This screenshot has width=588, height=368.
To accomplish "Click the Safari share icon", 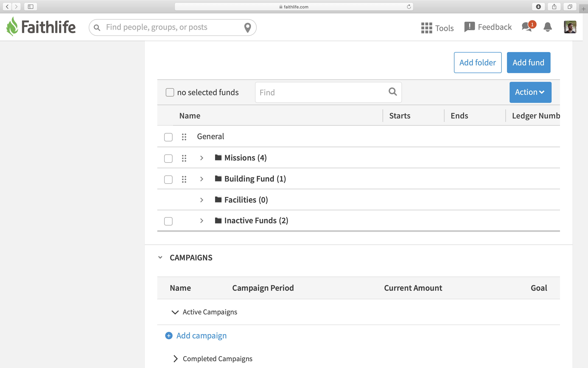I will click(554, 7).
